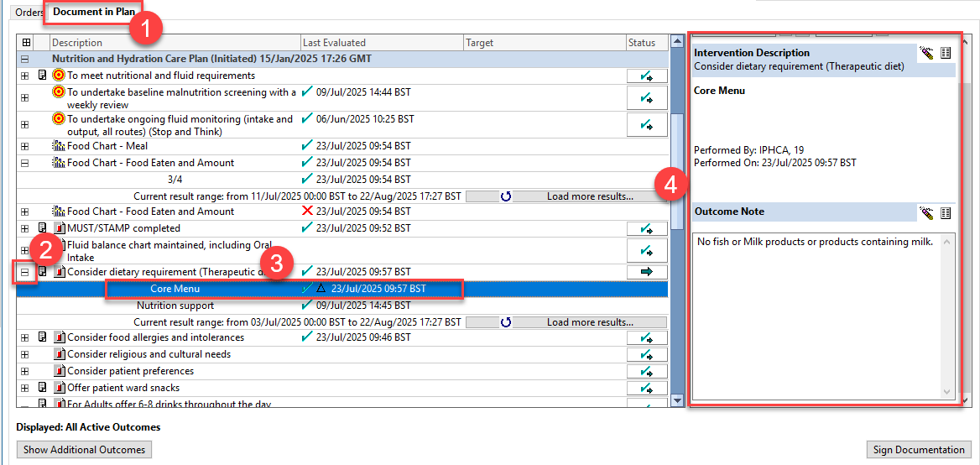Select the Core Menu result row

click(x=342, y=289)
